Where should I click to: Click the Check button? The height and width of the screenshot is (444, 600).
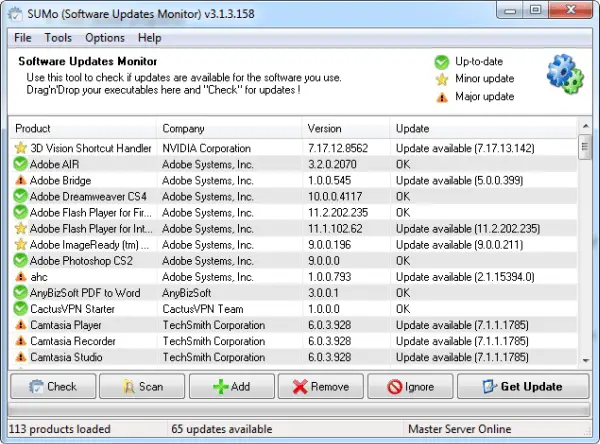click(x=53, y=387)
